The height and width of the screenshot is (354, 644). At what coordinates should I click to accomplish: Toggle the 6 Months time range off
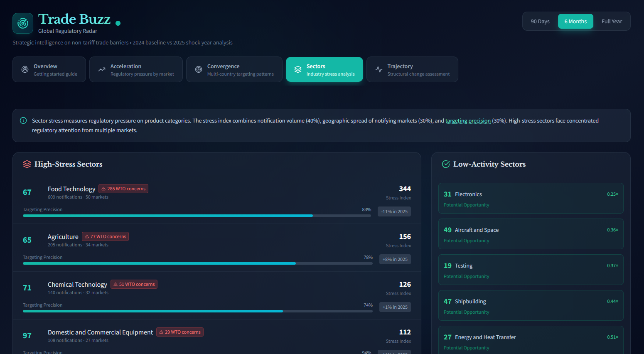click(x=575, y=21)
